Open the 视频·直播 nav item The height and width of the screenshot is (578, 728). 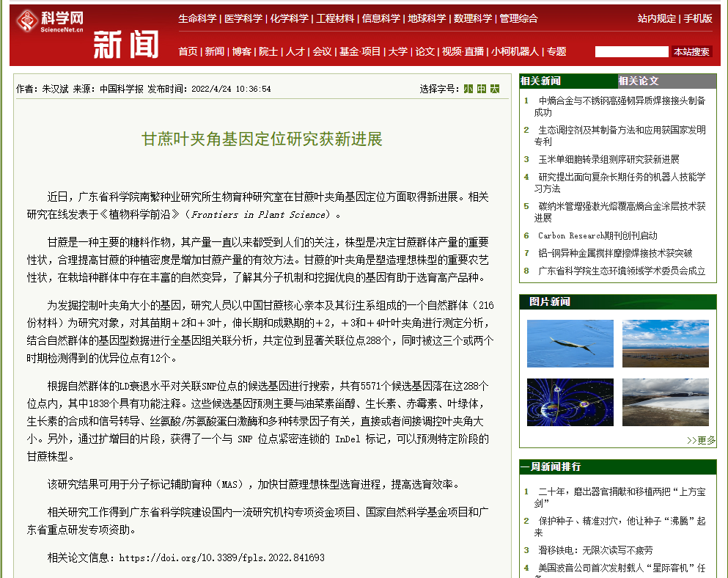click(463, 51)
